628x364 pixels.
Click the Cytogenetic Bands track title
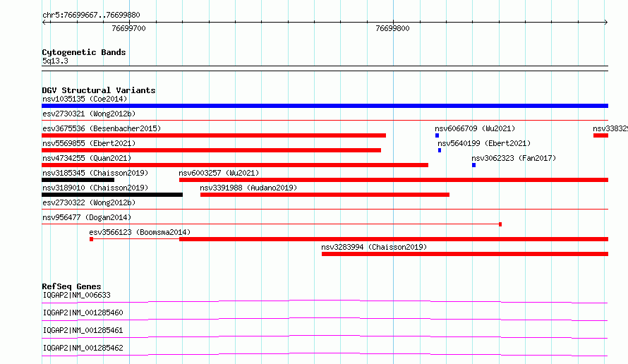pos(84,52)
